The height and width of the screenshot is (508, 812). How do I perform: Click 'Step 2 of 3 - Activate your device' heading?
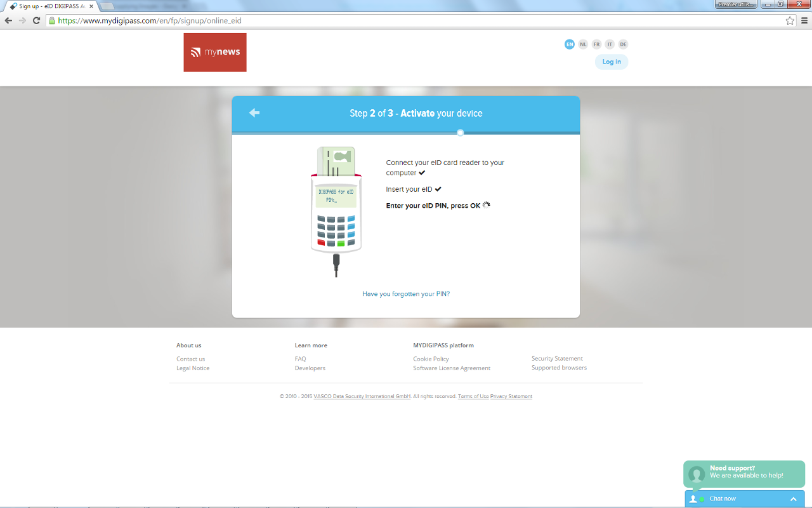(416, 113)
